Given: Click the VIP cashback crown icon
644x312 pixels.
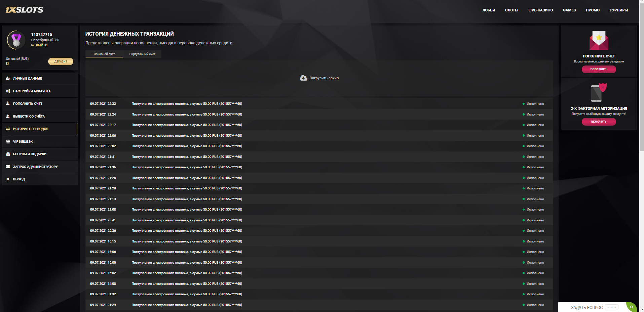Looking at the screenshot, I should (x=8, y=142).
